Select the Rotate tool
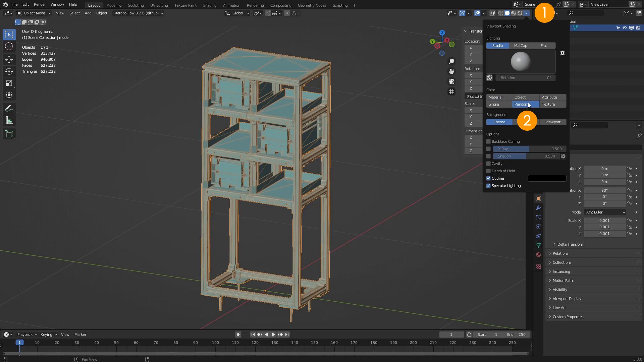644x362 pixels. click(9, 71)
